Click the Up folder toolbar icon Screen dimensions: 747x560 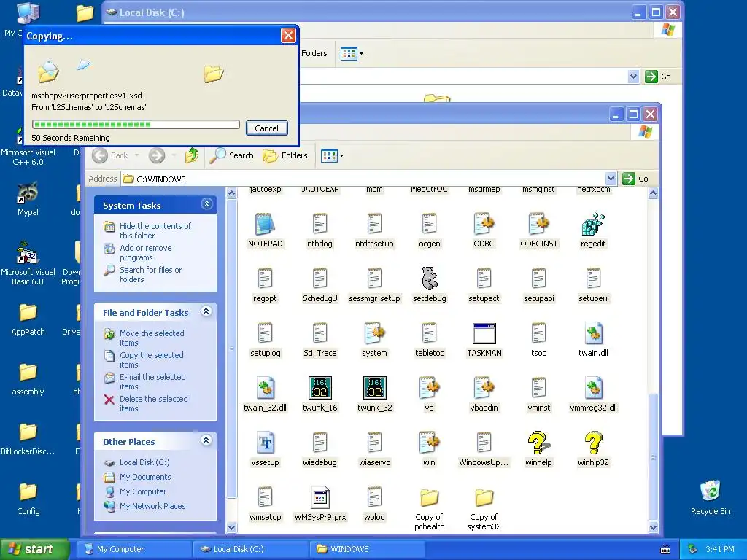[192, 155]
